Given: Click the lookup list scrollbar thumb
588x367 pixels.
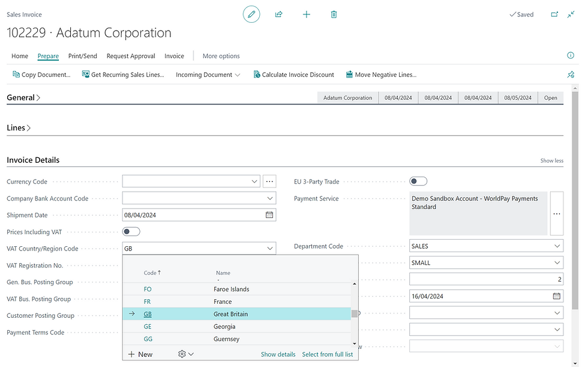Looking at the screenshot, I should coord(355,314).
